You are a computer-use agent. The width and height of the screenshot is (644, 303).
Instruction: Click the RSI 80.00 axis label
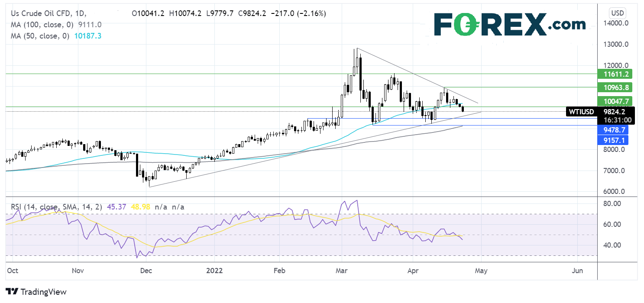[612, 203]
